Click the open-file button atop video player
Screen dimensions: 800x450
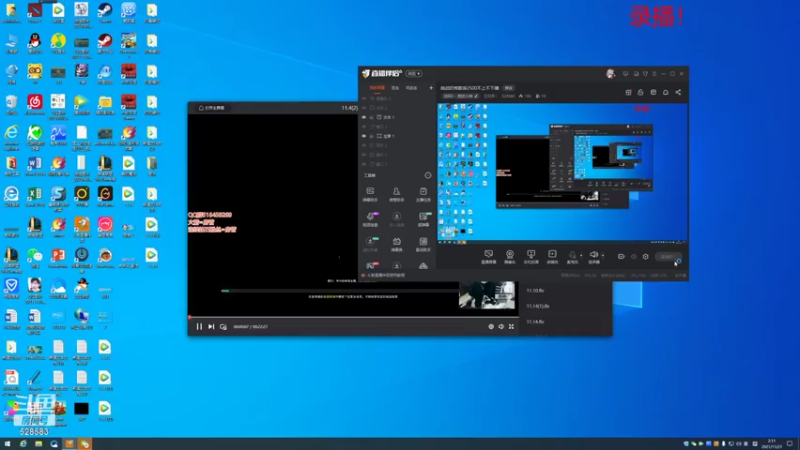click(x=212, y=108)
